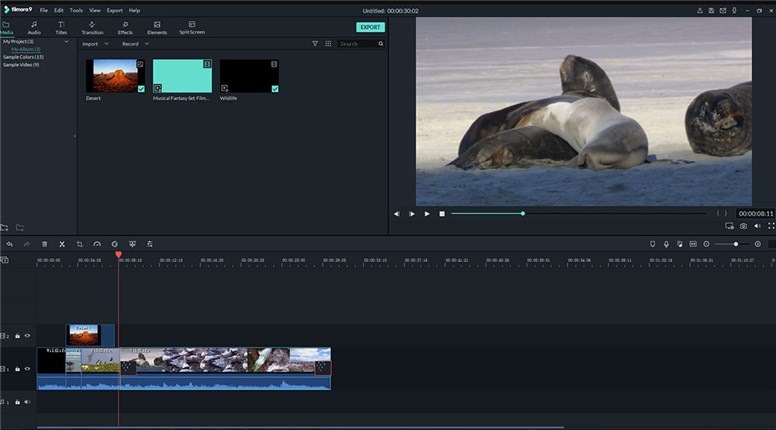Click the media filter funnel icon
This screenshot has height=430, width=776.
click(x=315, y=44)
